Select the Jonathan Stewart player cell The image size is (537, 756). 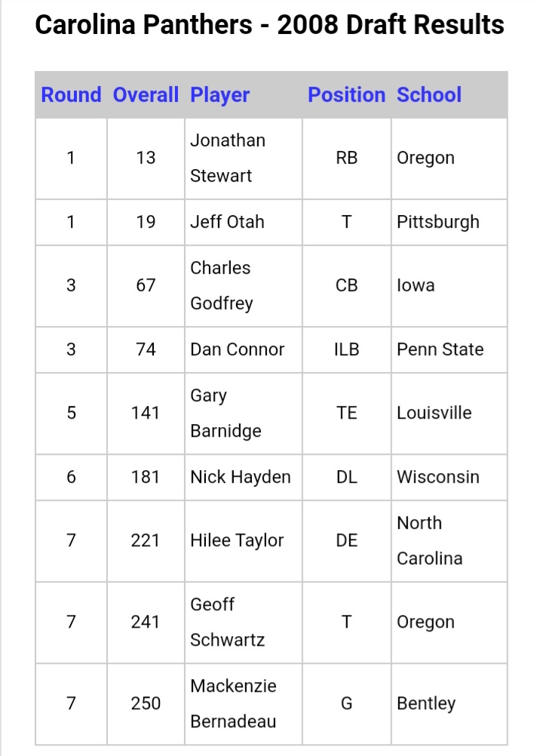[244, 158]
